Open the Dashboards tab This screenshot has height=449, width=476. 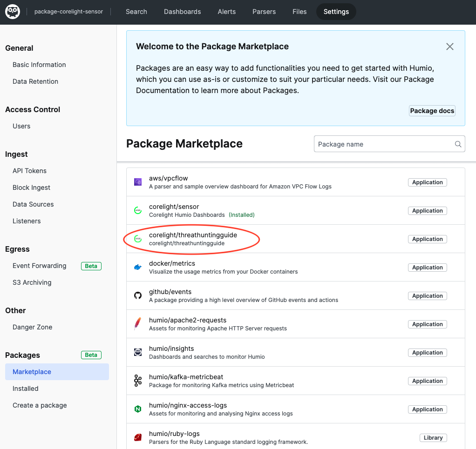(x=183, y=12)
